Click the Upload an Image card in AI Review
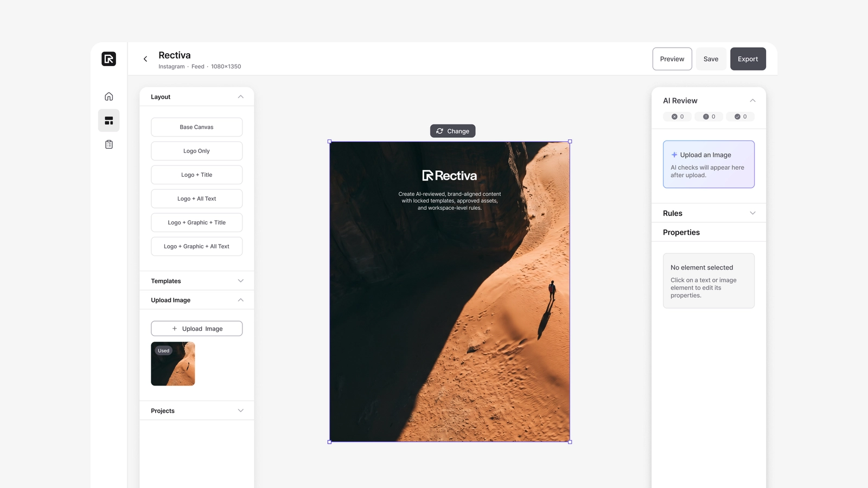The width and height of the screenshot is (868, 488). (709, 164)
